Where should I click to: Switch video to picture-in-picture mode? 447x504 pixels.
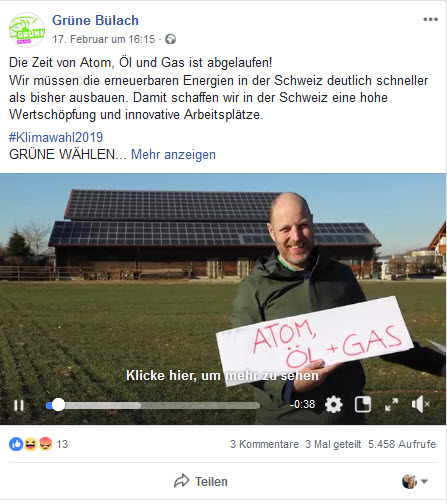(x=363, y=405)
